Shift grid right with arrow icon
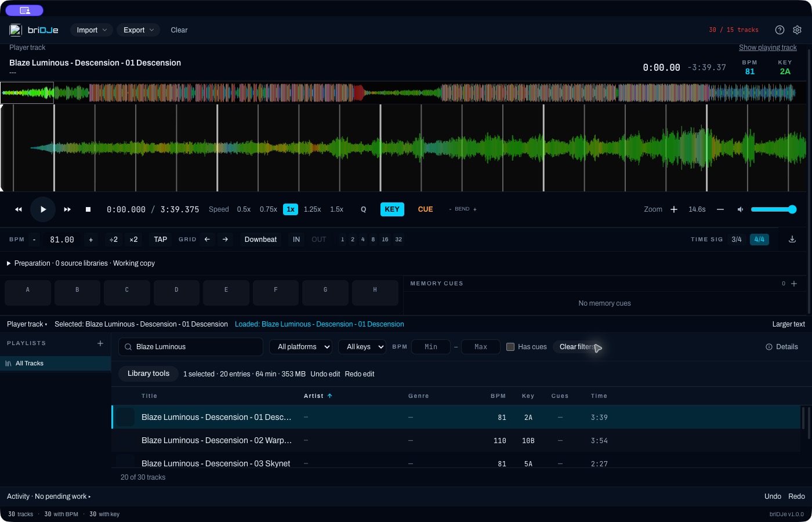This screenshot has width=812, height=522. 225,240
